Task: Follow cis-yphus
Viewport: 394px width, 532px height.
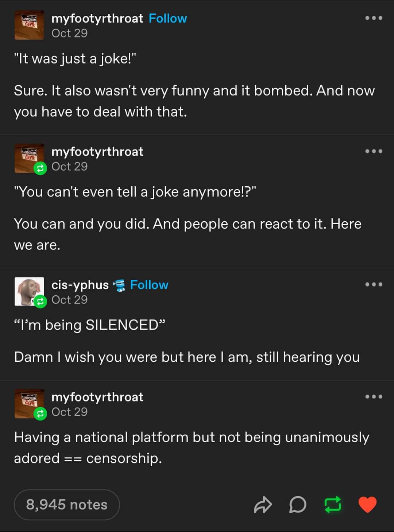Action: [149, 285]
